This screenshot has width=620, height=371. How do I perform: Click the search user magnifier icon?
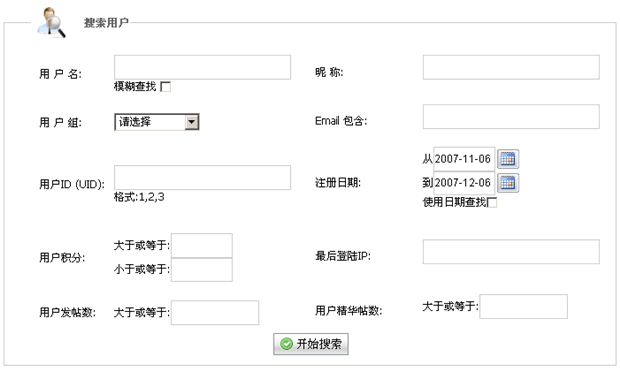[x=51, y=23]
